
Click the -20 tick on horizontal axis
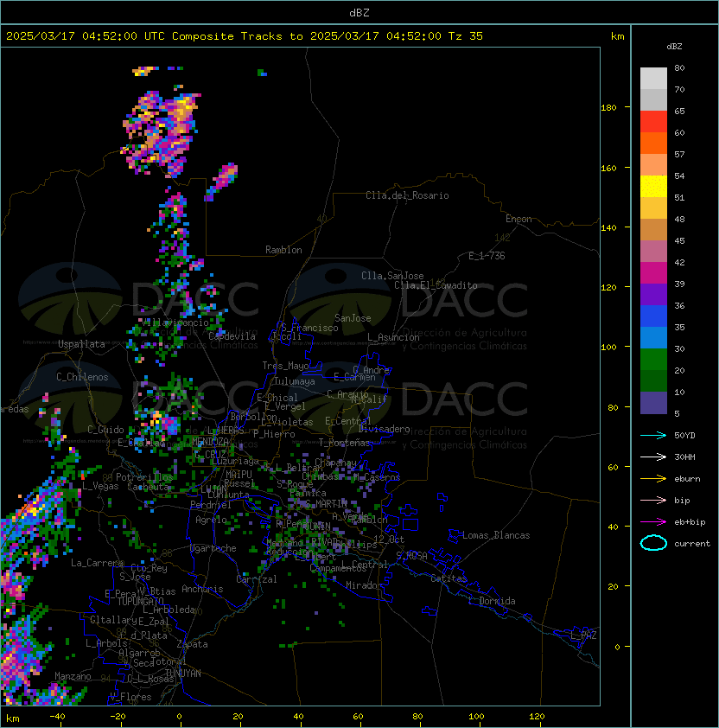coord(117,717)
